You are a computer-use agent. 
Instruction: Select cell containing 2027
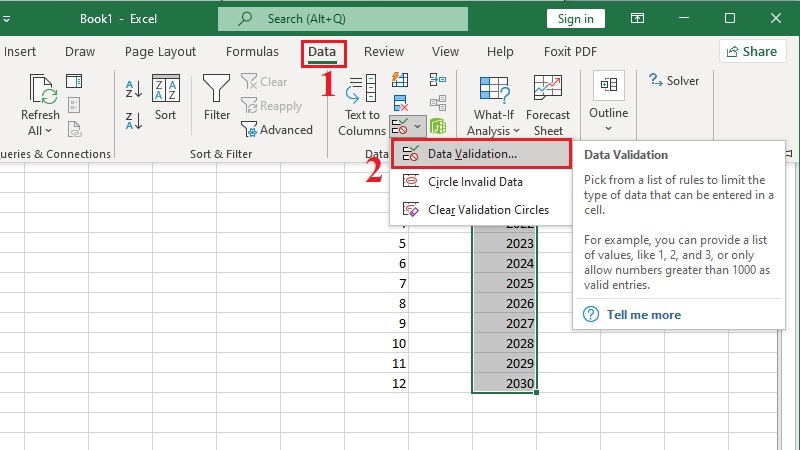pos(504,323)
